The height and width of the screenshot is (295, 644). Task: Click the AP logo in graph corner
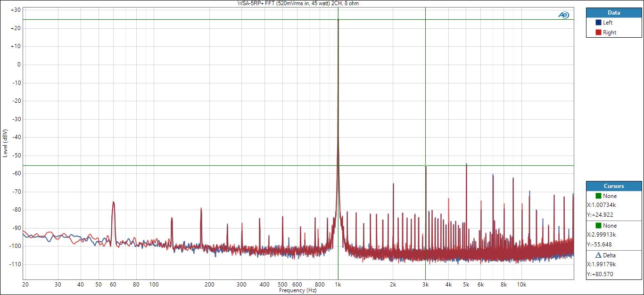coord(563,15)
